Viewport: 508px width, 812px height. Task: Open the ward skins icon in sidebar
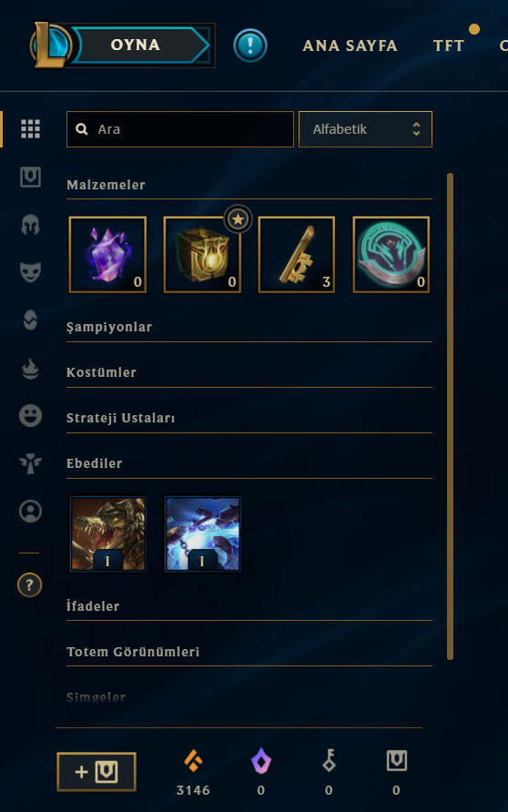[30, 463]
